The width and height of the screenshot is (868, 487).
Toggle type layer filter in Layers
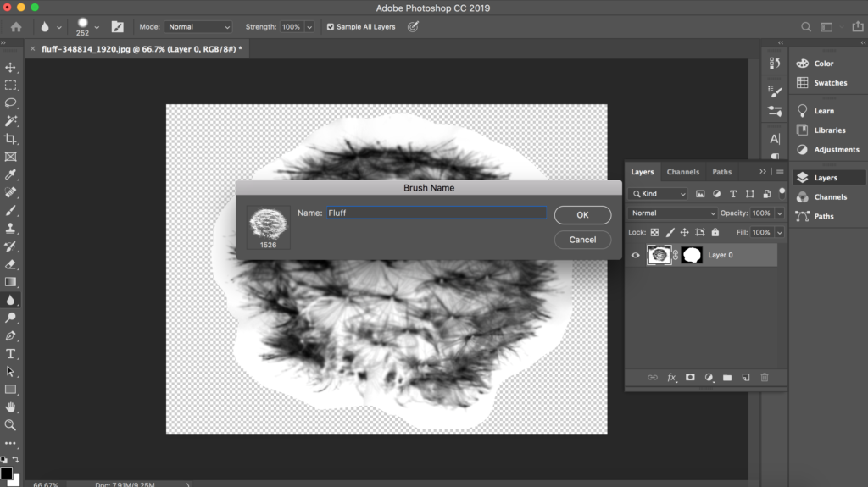pos(733,194)
